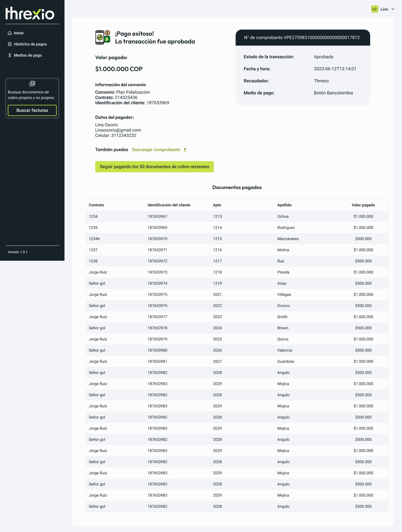This screenshot has height=532, width=402.
Task: Click the Molina surname cell
Action: coord(283,250)
